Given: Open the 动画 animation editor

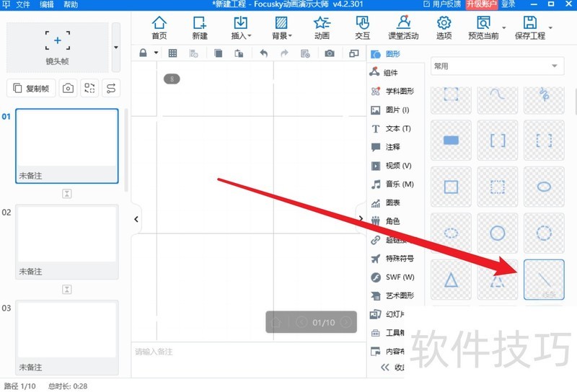Looking at the screenshot, I should [x=322, y=27].
